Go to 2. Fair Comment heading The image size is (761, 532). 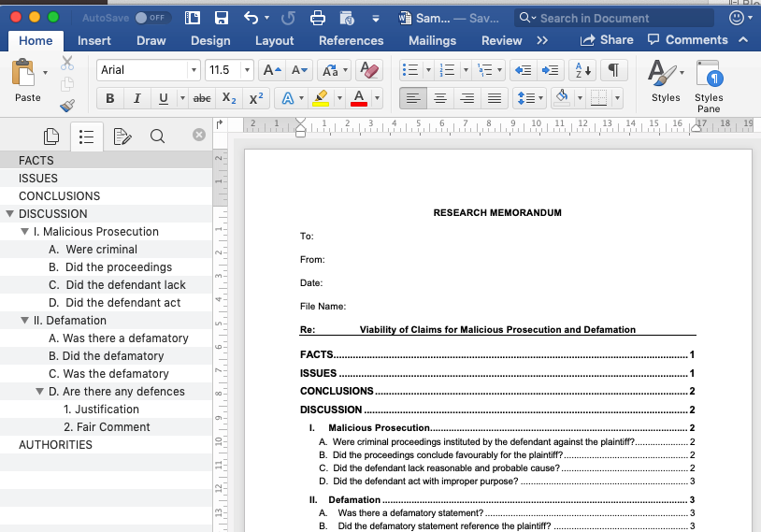[106, 427]
